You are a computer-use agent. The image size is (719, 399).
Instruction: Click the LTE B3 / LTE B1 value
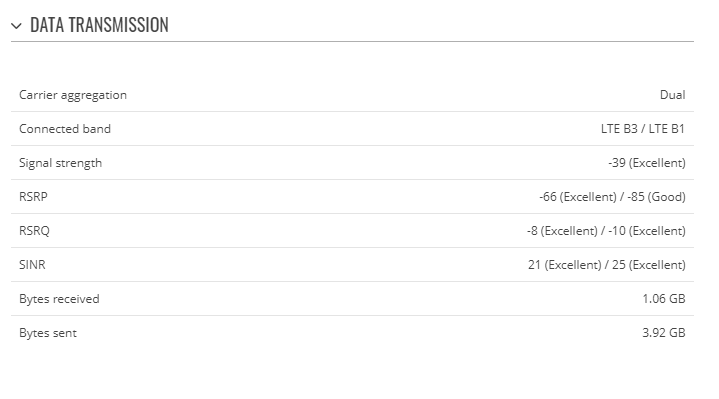click(x=642, y=129)
